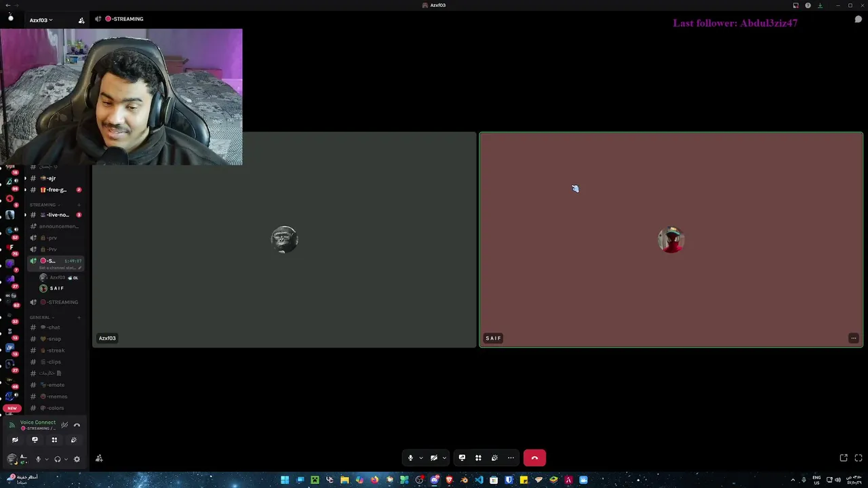The width and height of the screenshot is (868, 488).
Task: Collapse the GENERAL category
Action: (x=41, y=317)
